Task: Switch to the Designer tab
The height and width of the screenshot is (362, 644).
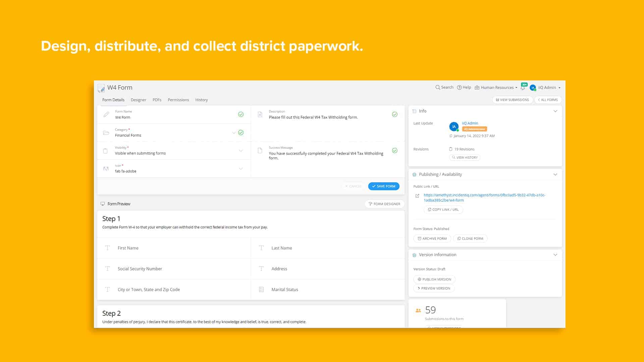Action: click(x=138, y=100)
